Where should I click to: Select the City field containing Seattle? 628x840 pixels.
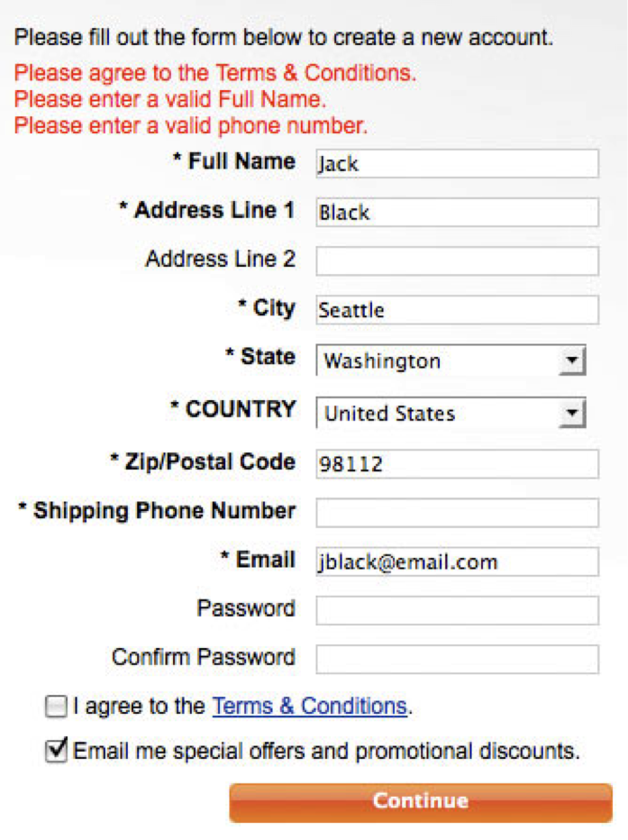(457, 310)
